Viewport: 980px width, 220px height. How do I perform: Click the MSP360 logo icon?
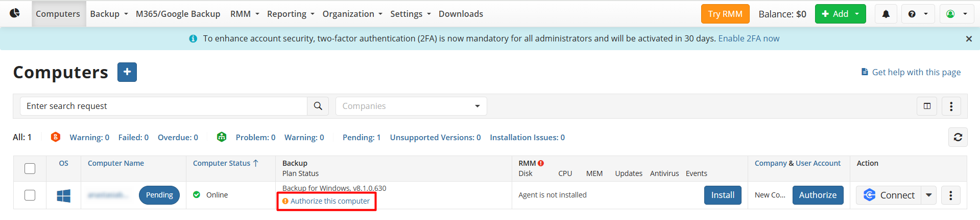(x=15, y=13)
